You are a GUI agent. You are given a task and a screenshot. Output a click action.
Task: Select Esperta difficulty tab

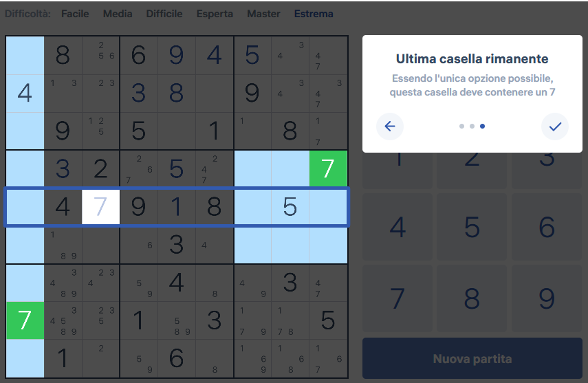tap(215, 14)
